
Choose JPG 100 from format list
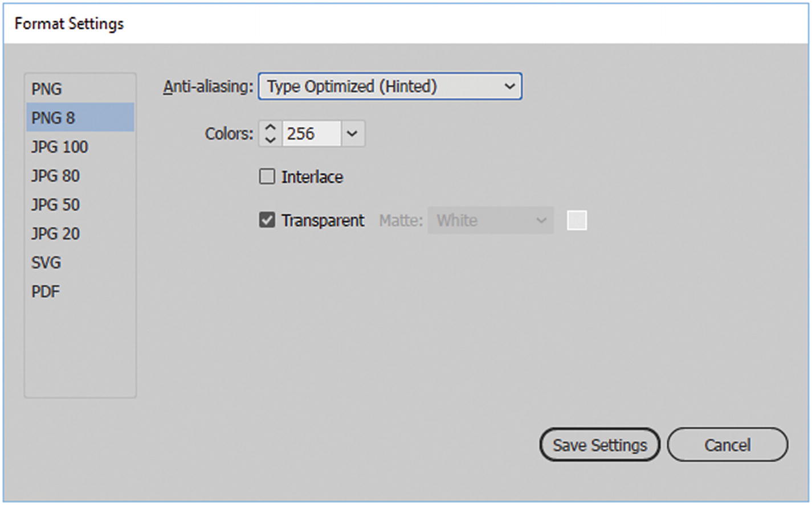(59, 147)
